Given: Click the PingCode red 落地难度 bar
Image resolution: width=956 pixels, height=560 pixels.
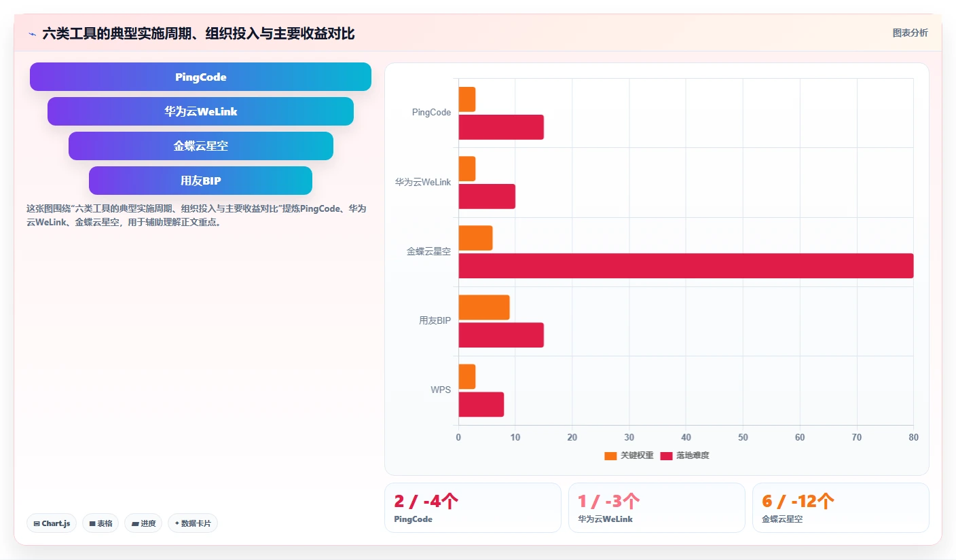Looking at the screenshot, I should point(501,127).
